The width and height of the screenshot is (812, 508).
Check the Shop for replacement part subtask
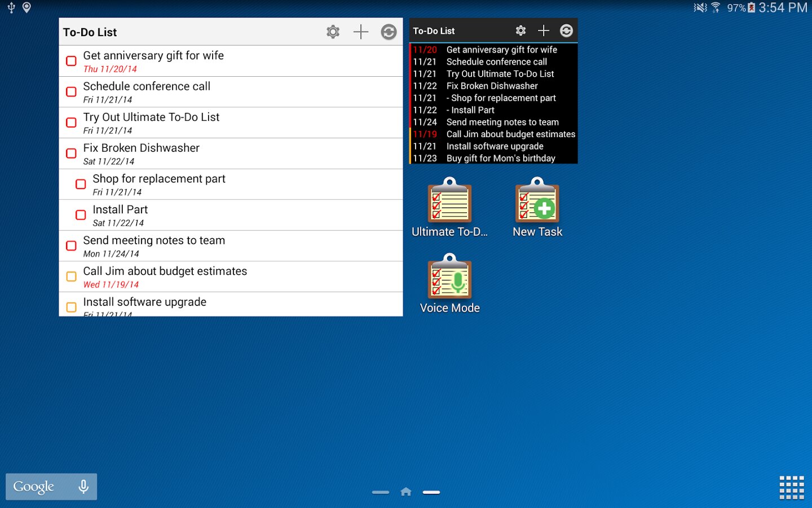(81, 185)
